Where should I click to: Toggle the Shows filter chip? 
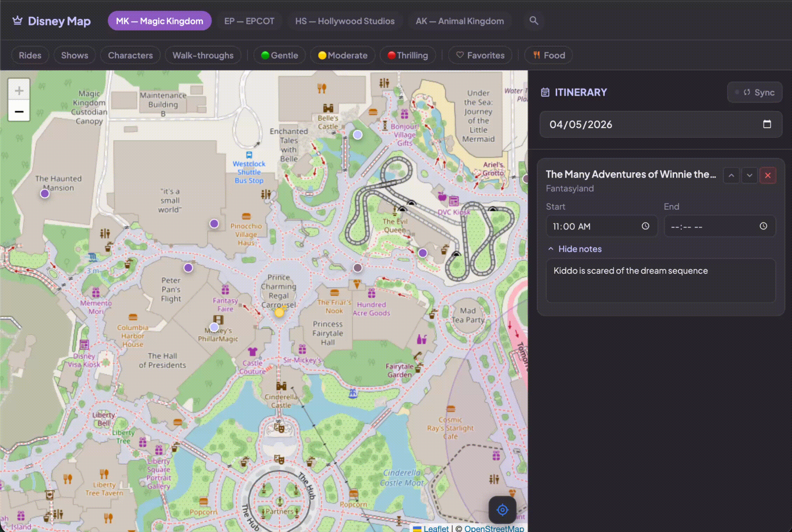75,55
